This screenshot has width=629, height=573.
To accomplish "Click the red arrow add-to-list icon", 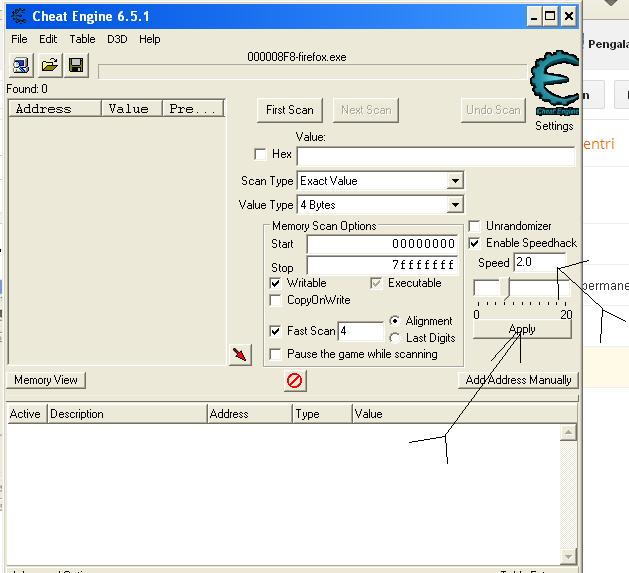I will click(240, 354).
